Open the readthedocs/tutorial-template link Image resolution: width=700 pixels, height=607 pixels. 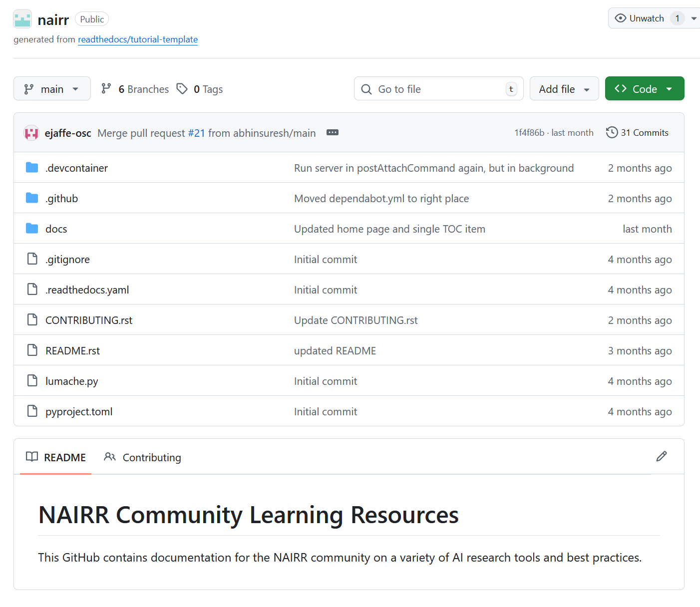click(x=138, y=39)
